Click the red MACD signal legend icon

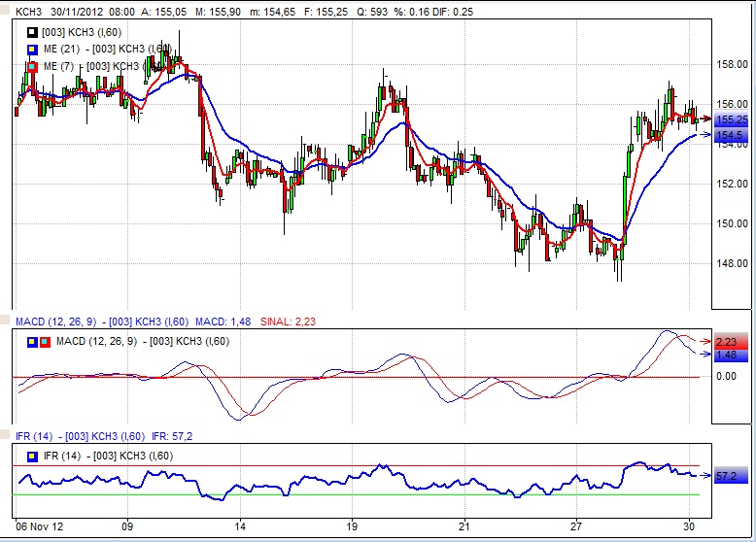[45, 341]
